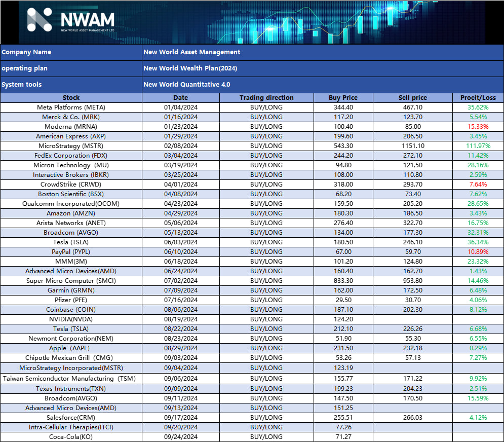Click the date 09/11/2024 in Broadcom row
The image size is (504, 442).
pyautogui.click(x=181, y=398)
